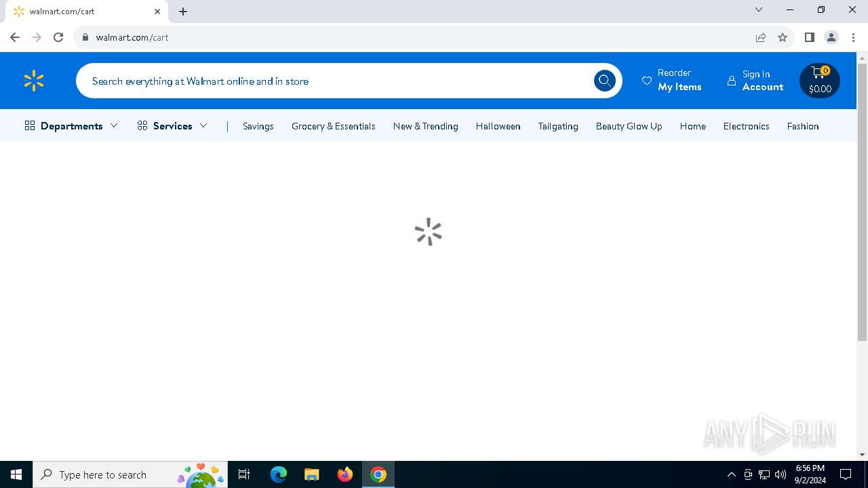The height and width of the screenshot is (488, 868).
Task: Go back with browser back arrow
Action: [x=15, y=37]
